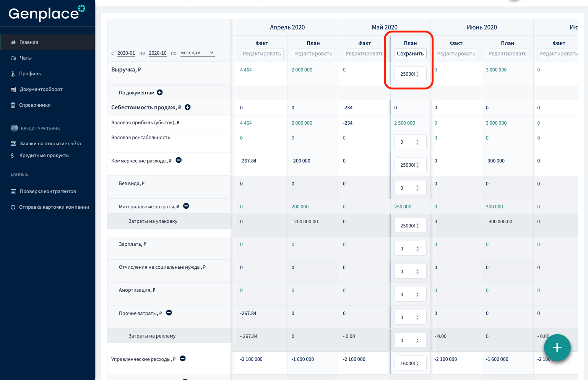
Task: Click the Выручка input stepper arrows
Action: 417,74
